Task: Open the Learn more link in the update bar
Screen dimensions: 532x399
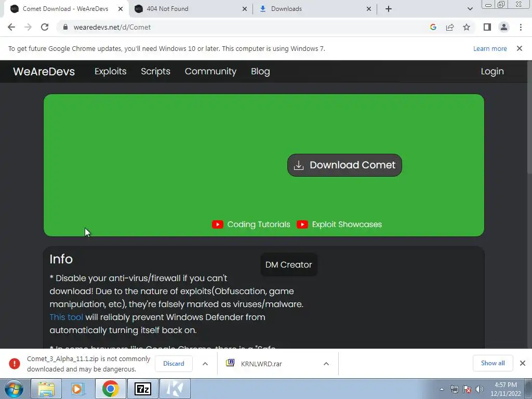Action: click(490, 48)
